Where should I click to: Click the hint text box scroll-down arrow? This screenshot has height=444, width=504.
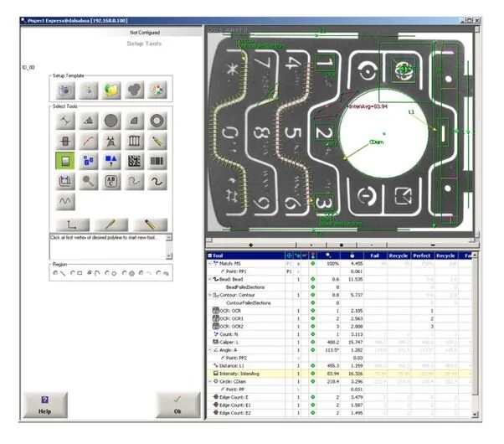tap(169, 256)
